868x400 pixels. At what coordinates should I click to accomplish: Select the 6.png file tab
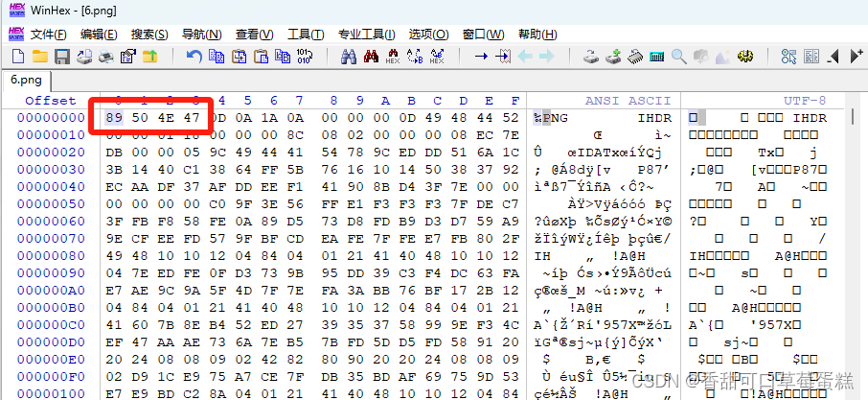(x=27, y=80)
